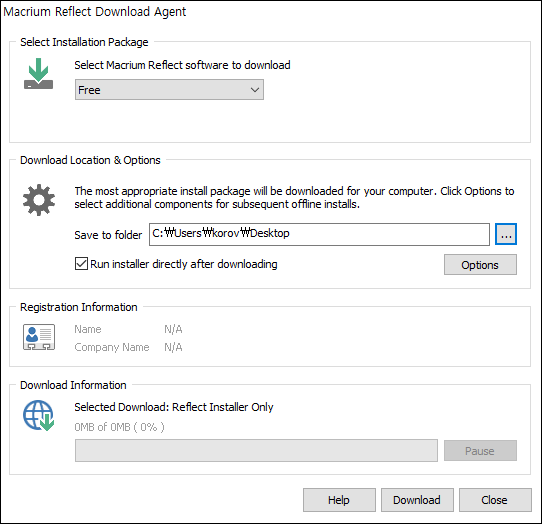Click the Help button
This screenshot has width=542, height=524.
339,500
